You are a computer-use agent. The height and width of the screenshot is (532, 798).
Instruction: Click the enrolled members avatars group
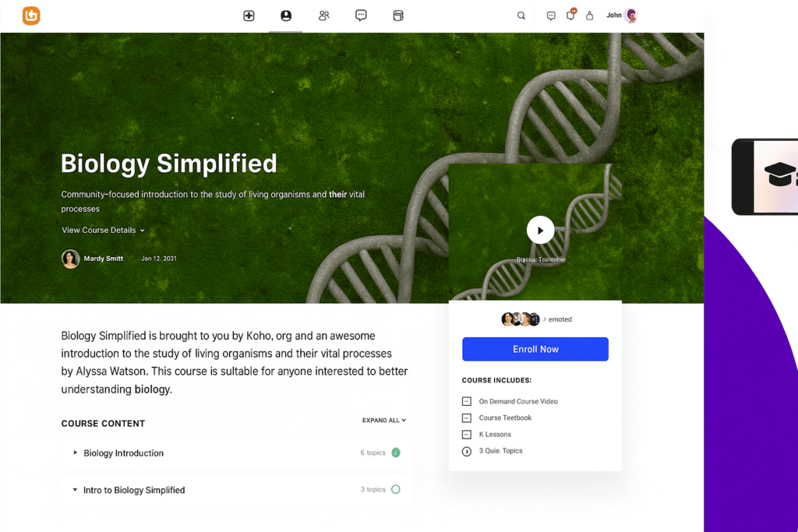click(520, 319)
